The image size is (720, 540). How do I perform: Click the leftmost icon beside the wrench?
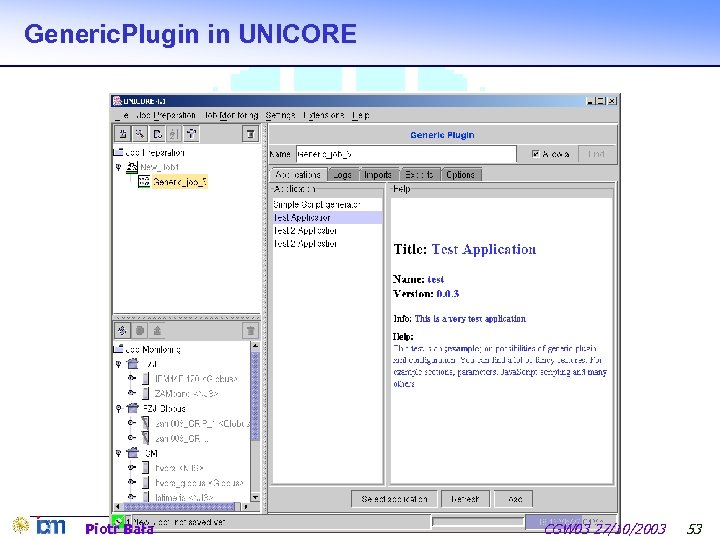(x=123, y=134)
